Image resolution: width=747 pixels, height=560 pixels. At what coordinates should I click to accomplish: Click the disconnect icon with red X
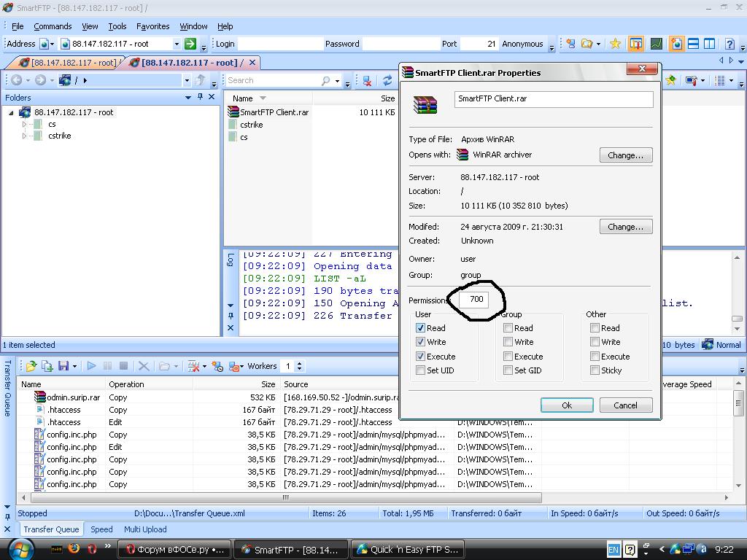click(367, 81)
